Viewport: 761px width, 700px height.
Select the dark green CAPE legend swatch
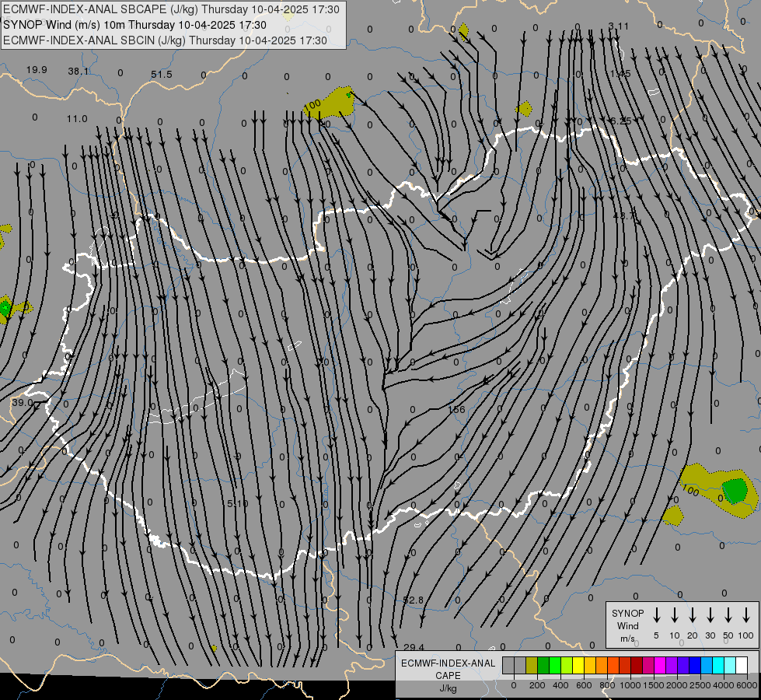tap(543, 665)
